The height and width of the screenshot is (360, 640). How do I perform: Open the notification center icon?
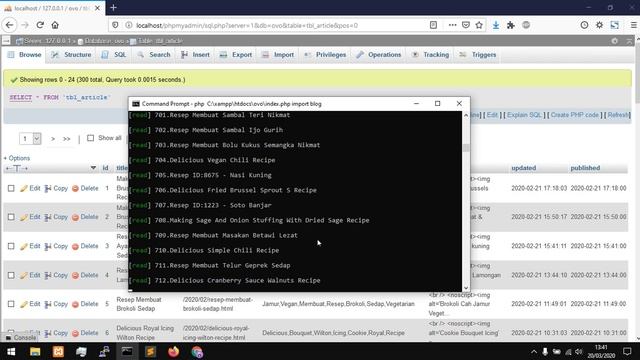[x=627, y=351]
